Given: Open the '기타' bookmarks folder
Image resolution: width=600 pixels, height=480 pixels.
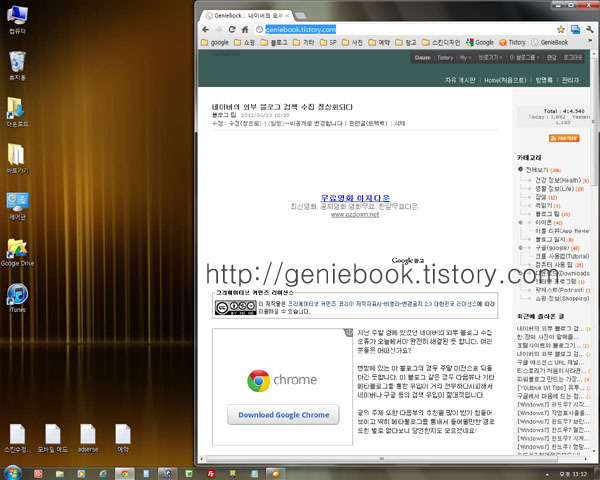Looking at the screenshot, I should (x=304, y=42).
